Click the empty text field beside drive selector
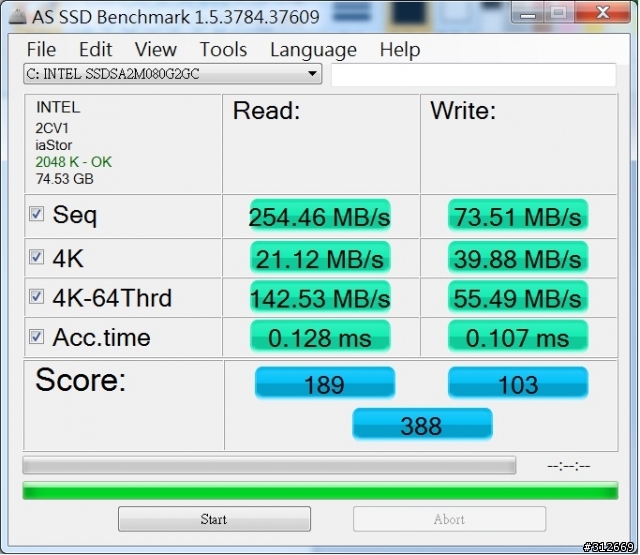This screenshot has height=555, width=640. click(x=473, y=74)
